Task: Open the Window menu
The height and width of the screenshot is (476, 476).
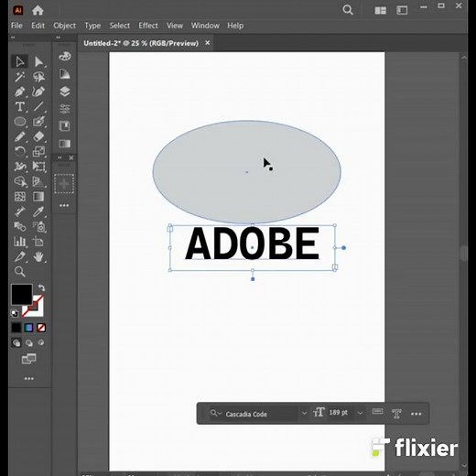Action: click(x=205, y=26)
